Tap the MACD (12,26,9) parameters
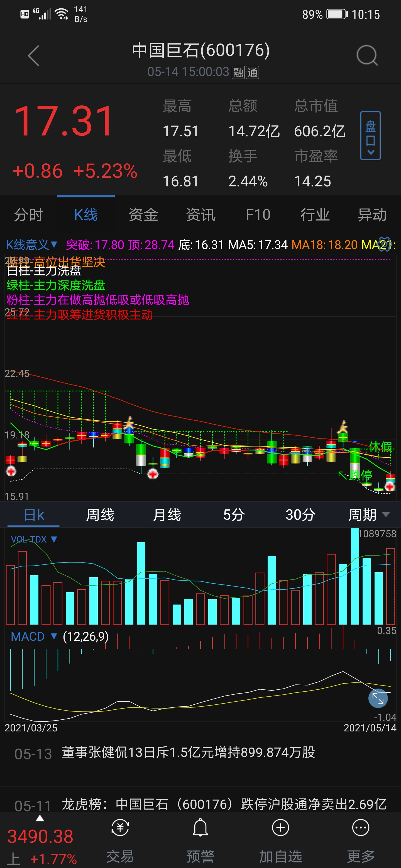401x868 pixels. pos(86,637)
